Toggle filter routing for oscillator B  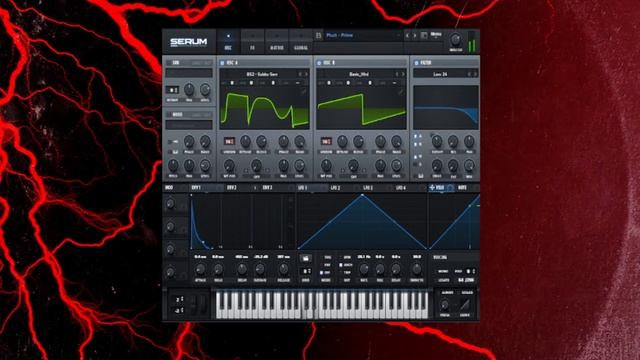tap(416, 144)
